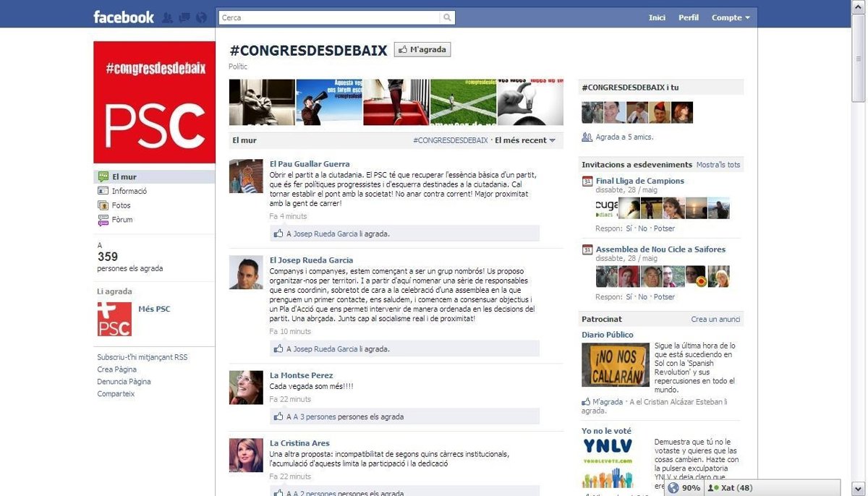Open Fòrum from the left sidebar
Viewport: 868px width, 496px height.
coord(122,220)
